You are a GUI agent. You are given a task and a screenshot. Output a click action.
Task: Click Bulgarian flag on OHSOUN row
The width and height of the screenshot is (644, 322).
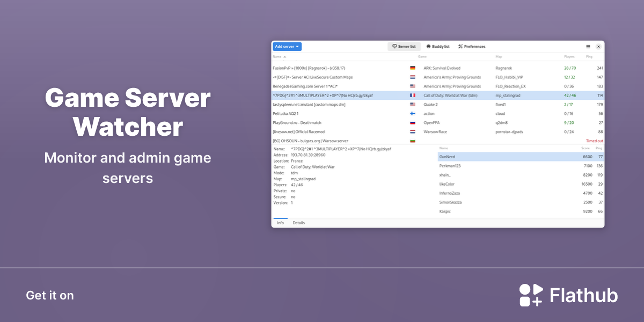tap(413, 141)
